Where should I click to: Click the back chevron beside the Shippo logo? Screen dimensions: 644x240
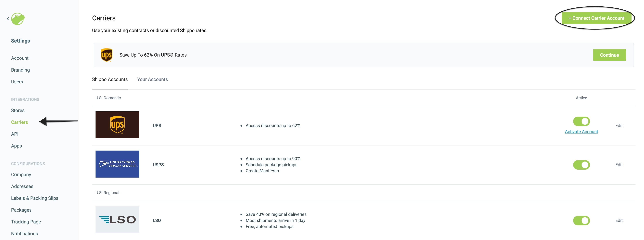(x=8, y=19)
